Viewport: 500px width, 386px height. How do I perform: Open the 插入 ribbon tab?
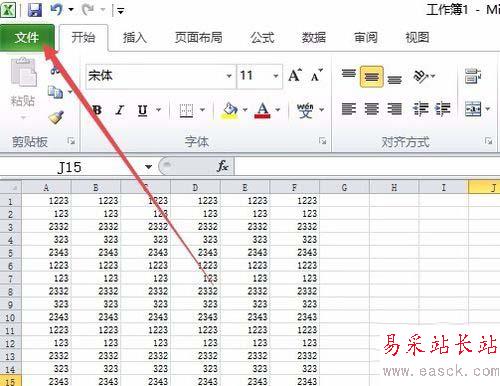tap(135, 37)
